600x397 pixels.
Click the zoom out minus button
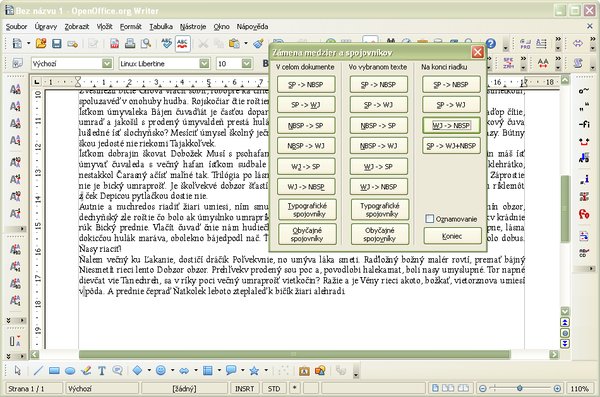(483, 389)
